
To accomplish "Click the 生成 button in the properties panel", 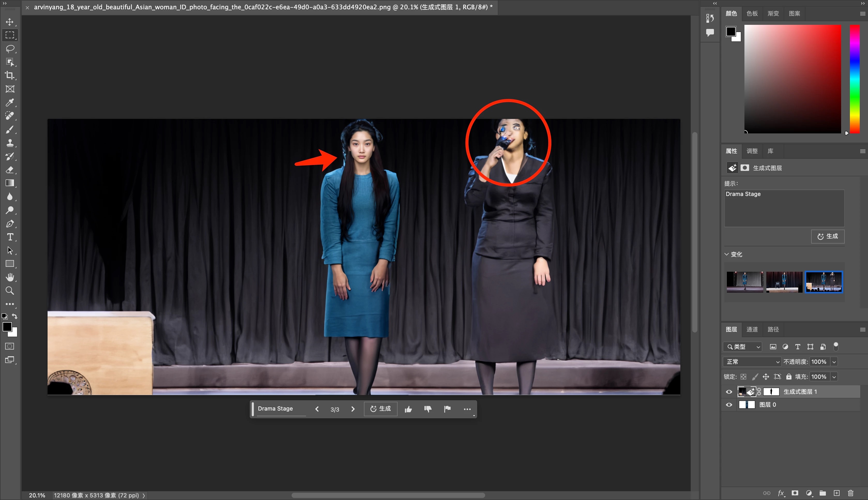I will tap(827, 236).
